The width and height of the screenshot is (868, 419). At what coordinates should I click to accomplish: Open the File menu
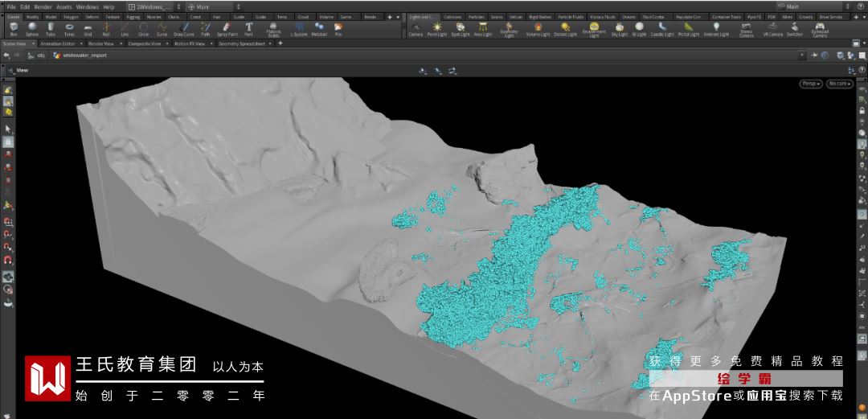coord(11,6)
